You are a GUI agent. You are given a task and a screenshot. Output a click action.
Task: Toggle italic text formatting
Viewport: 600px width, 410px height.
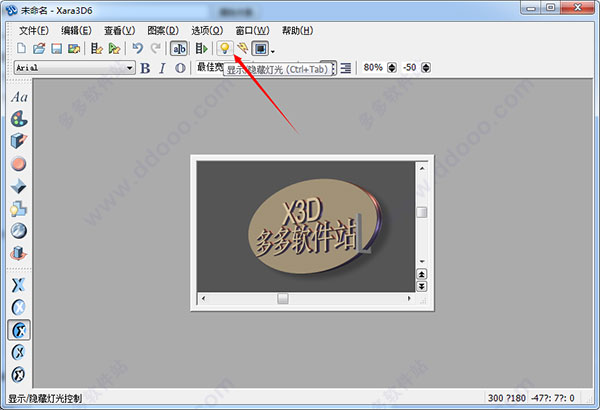click(162, 68)
